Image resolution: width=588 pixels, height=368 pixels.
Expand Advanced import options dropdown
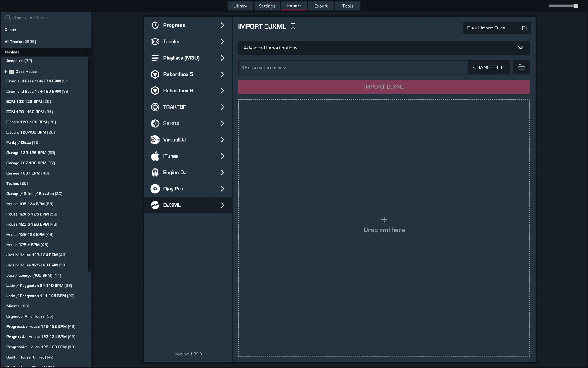coord(520,48)
